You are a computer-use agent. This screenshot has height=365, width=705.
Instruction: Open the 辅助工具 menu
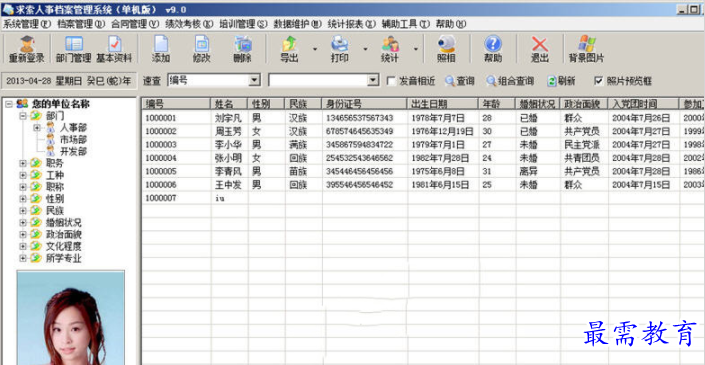406,24
